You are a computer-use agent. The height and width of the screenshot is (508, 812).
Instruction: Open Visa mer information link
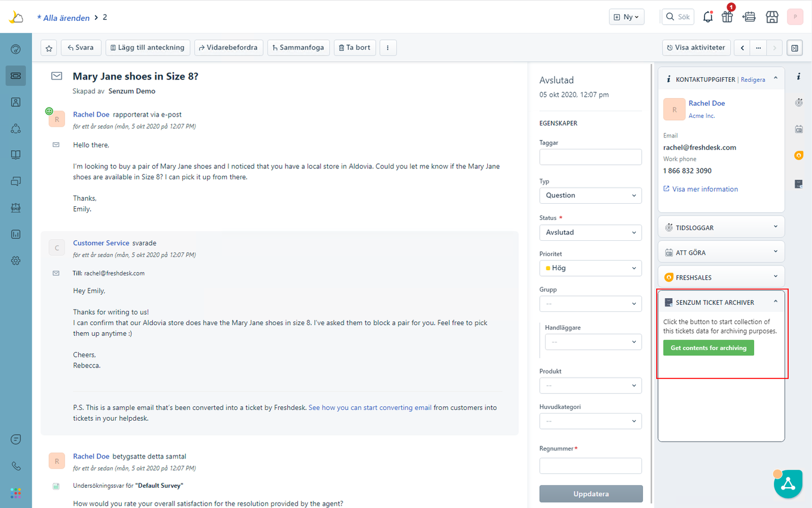(x=705, y=189)
